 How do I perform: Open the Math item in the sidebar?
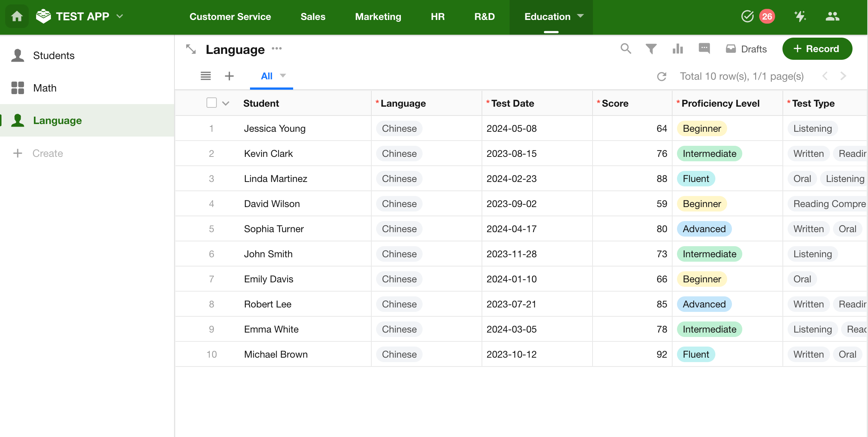(45, 88)
